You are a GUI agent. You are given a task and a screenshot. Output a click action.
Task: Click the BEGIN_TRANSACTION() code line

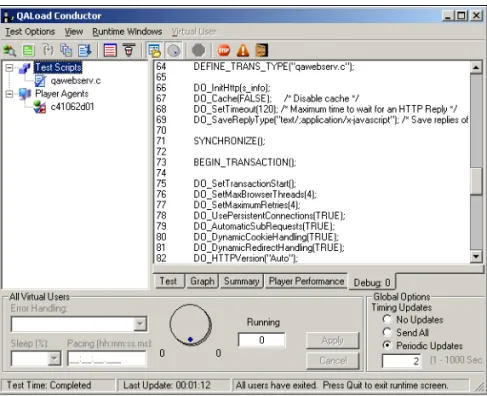pos(244,162)
